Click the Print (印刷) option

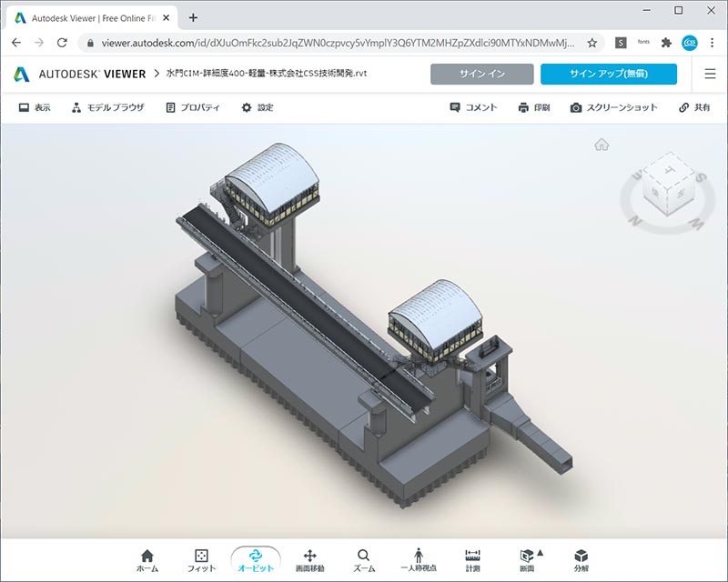tap(534, 107)
